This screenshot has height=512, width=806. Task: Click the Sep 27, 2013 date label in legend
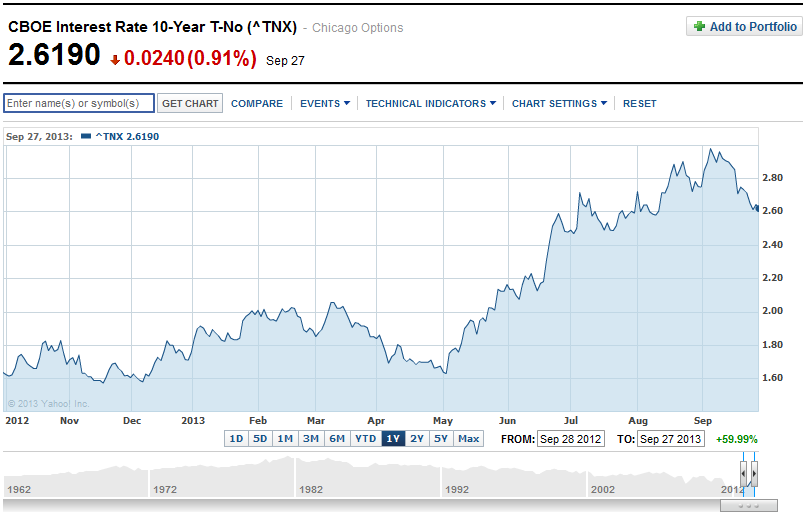coord(39,137)
